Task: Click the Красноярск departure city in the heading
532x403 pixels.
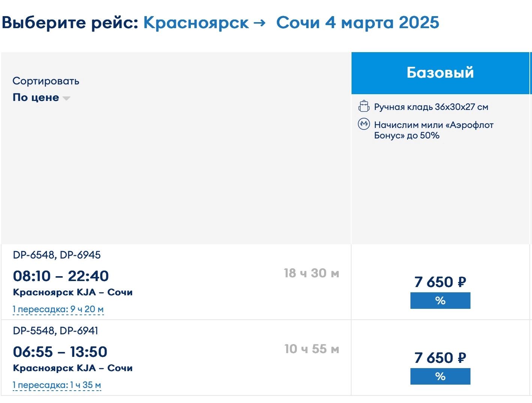Action: [196, 23]
